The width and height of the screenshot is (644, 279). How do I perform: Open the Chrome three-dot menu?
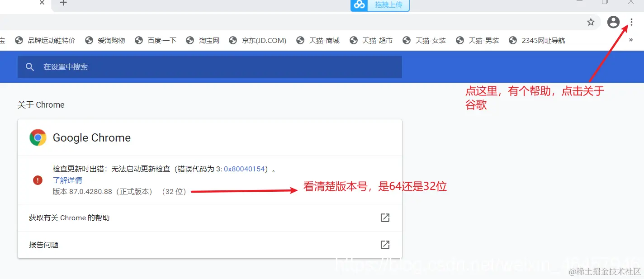click(632, 22)
